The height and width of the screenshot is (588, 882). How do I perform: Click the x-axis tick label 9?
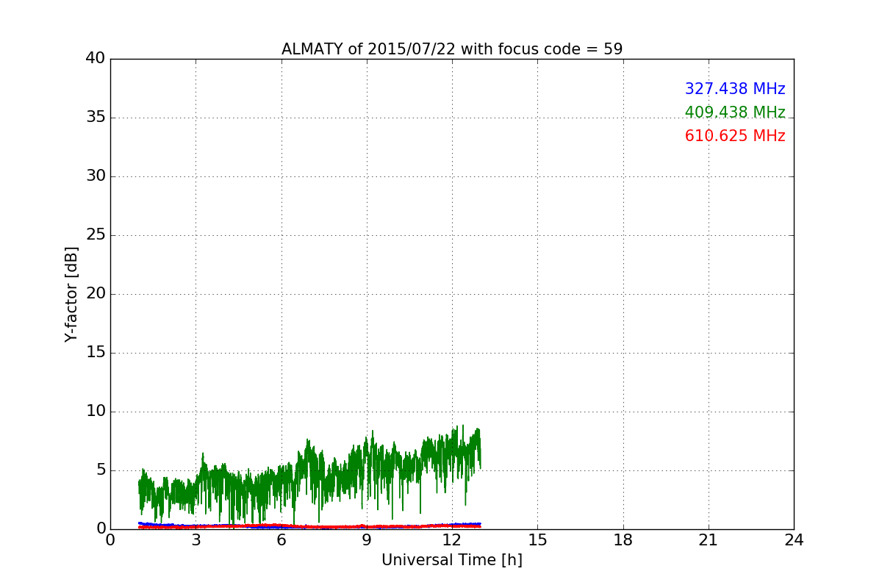click(367, 540)
